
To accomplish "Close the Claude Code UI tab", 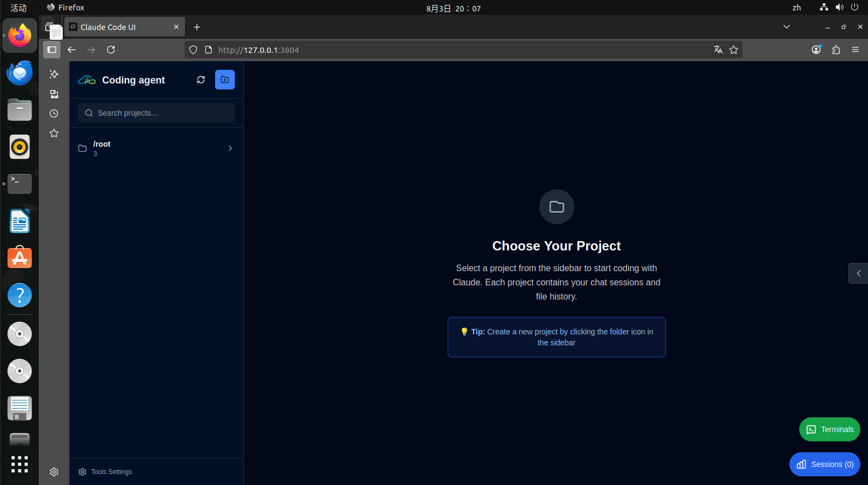I will point(176,27).
